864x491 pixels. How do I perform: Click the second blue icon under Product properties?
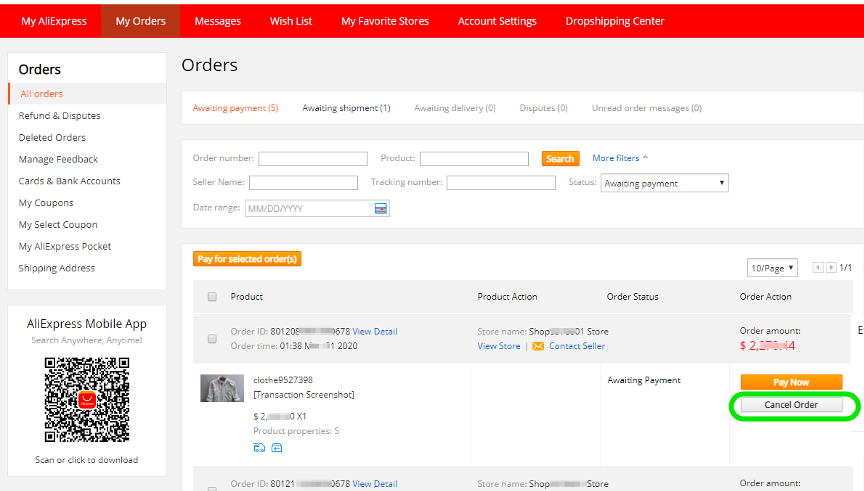[x=277, y=447]
